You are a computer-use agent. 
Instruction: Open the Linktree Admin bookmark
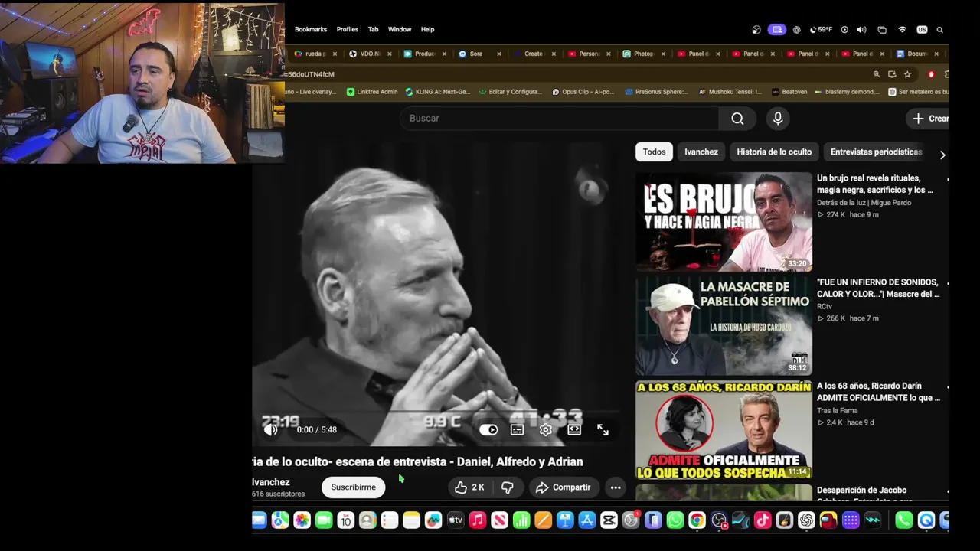[x=372, y=92]
